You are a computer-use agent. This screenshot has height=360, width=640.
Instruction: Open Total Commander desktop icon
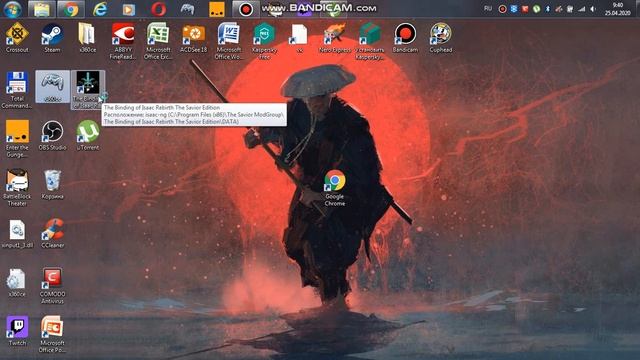point(17,90)
